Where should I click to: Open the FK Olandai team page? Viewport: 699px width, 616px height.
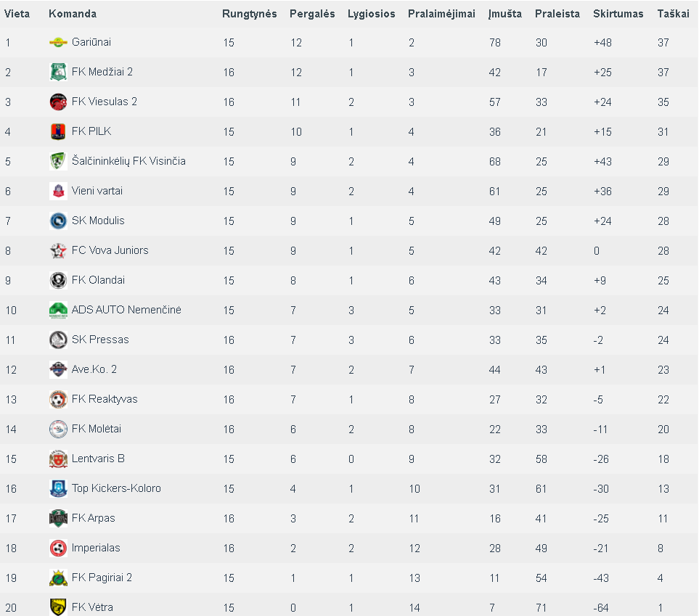point(98,280)
